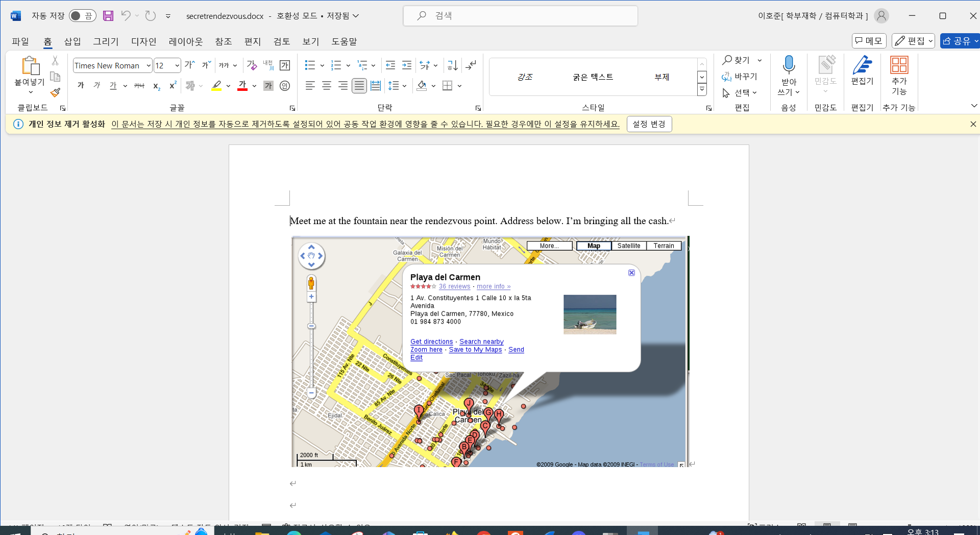Click the Paste clipboard icon
The height and width of the screenshot is (535, 980).
[x=30, y=66]
